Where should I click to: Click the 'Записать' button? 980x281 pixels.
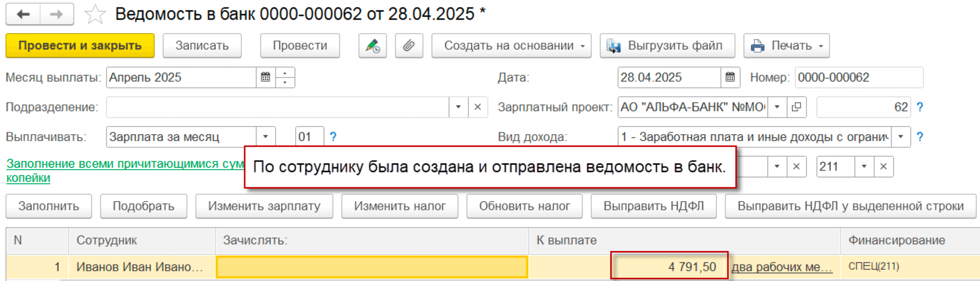(202, 46)
